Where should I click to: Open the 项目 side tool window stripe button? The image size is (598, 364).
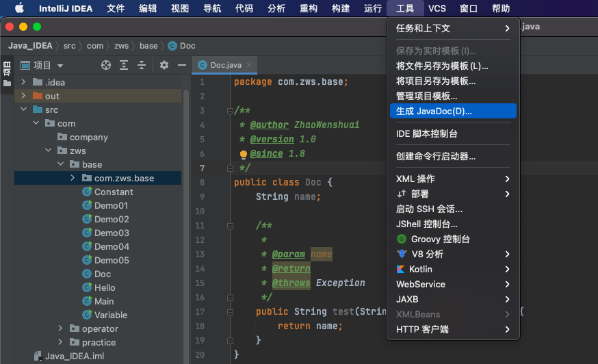pos(7,74)
